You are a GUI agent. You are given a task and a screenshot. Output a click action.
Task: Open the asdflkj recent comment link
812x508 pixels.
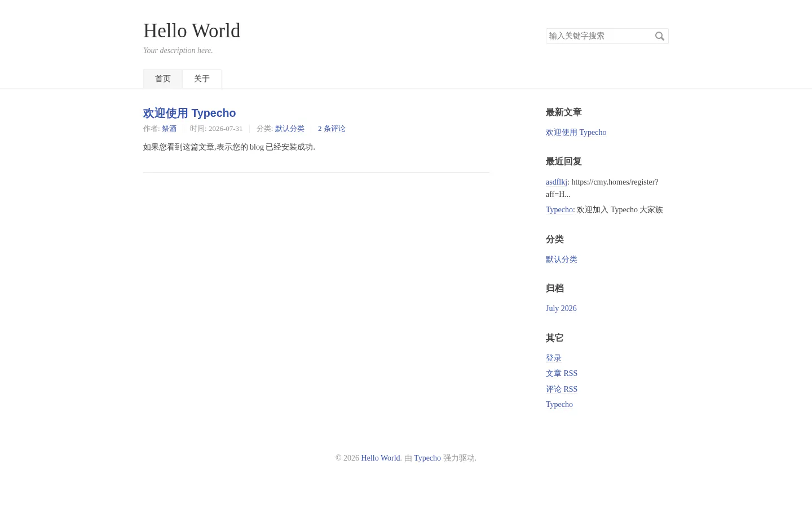pyautogui.click(x=557, y=182)
